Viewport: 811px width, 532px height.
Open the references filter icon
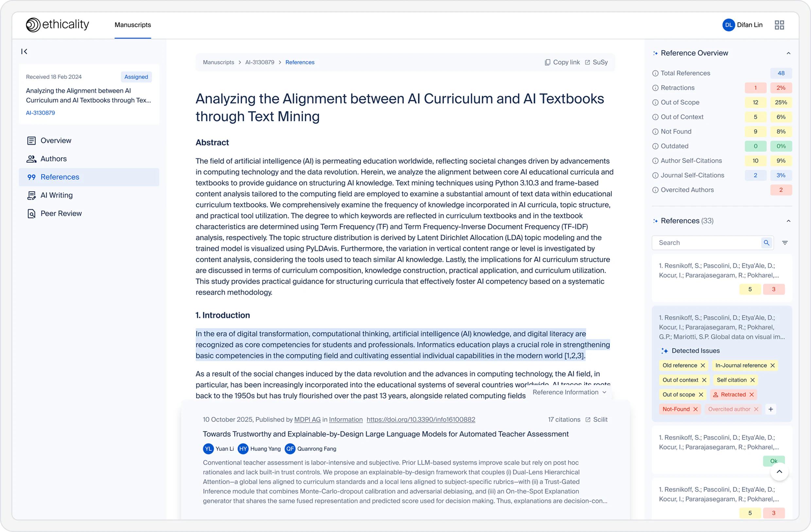(785, 243)
